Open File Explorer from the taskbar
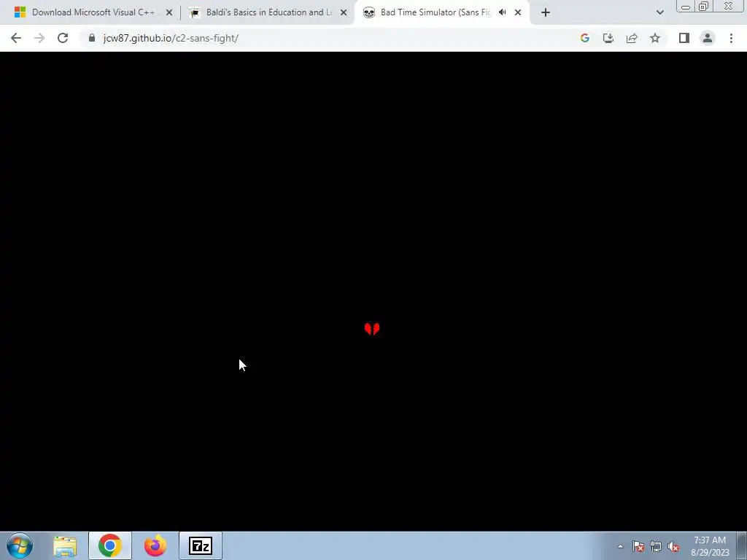 [x=65, y=545]
